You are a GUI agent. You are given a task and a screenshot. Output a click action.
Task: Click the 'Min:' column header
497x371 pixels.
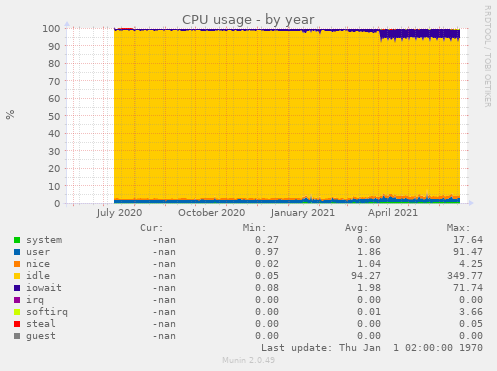tap(254, 228)
